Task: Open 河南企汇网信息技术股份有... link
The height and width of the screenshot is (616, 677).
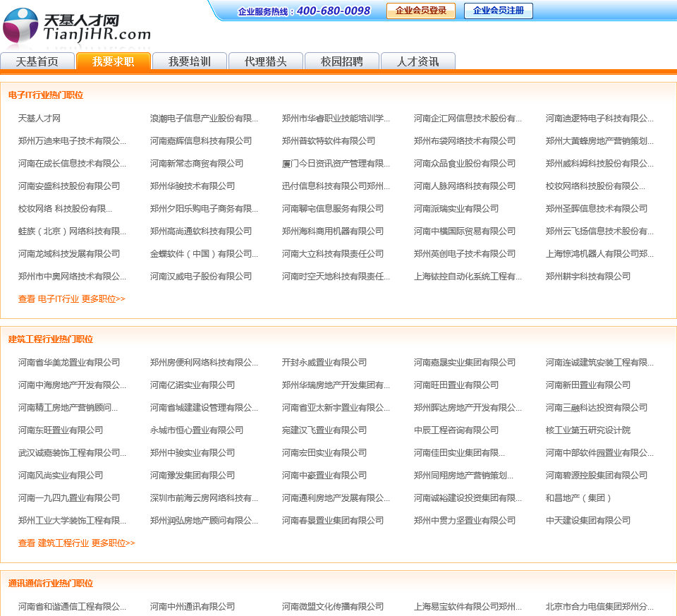Action: pos(468,119)
